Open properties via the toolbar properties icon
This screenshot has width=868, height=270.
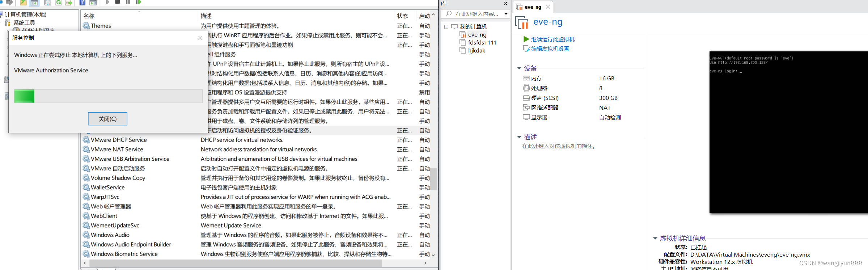click(x=47, y=2)
